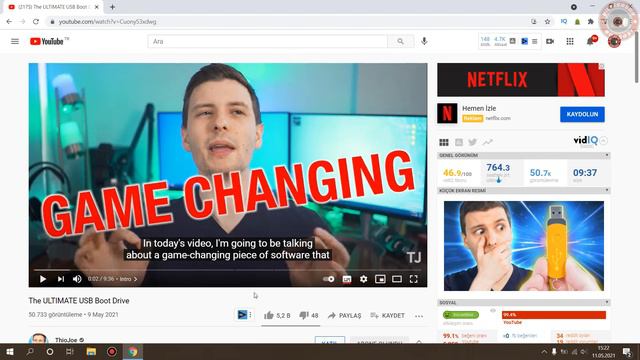
Task: Open a new browser tab
Action: [x=112, y=7]
